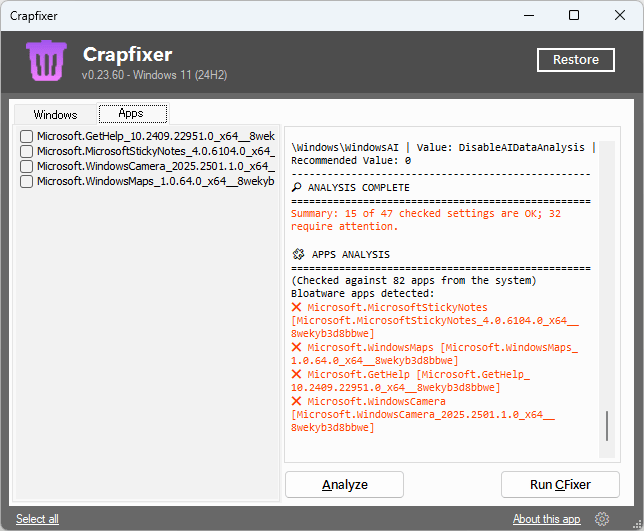
Task: Open settings via the gear icon
Action: (602, 519)
